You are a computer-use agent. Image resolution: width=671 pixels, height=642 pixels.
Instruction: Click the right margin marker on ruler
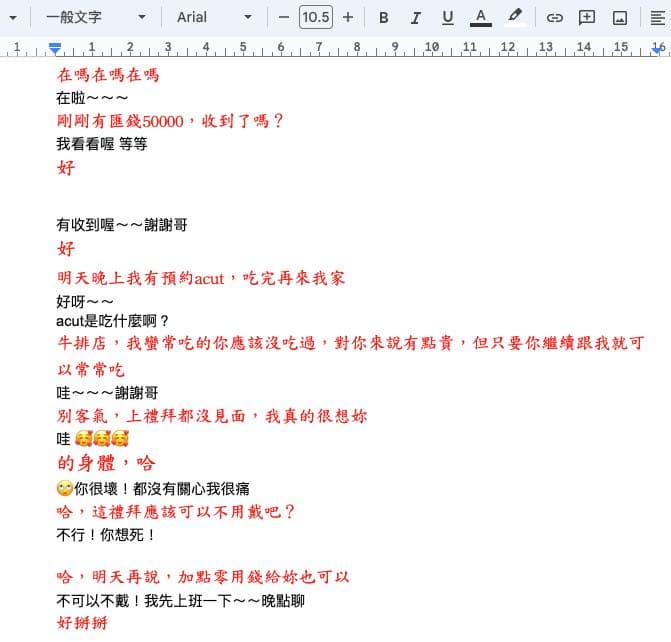[x=658, y=49]
